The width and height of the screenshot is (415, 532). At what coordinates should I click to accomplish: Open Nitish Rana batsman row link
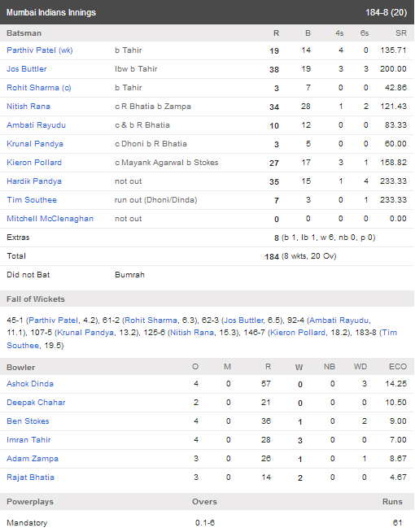click(x=28, y=107)
